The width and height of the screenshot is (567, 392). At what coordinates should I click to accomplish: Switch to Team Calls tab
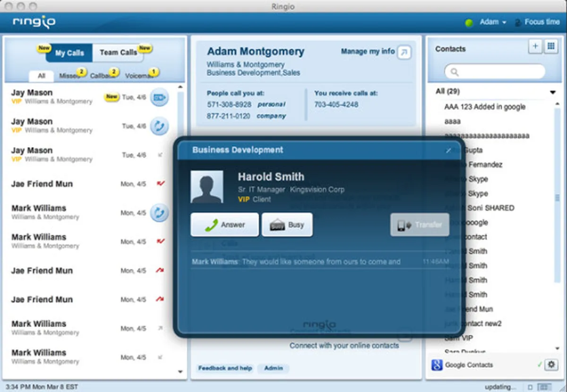coord(118,52)
